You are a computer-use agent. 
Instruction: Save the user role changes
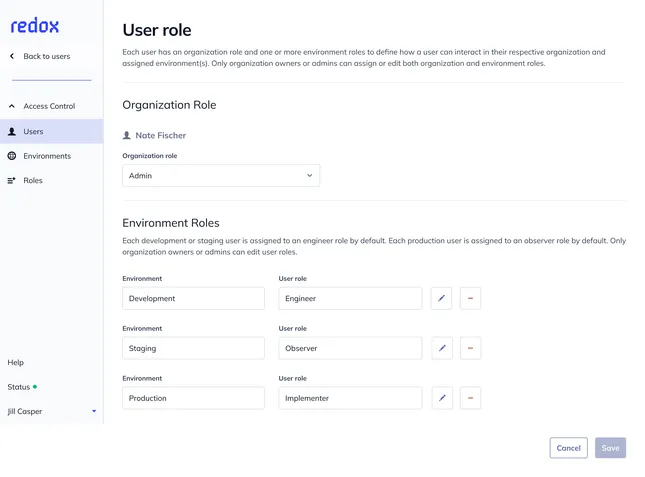coord(610,448)
